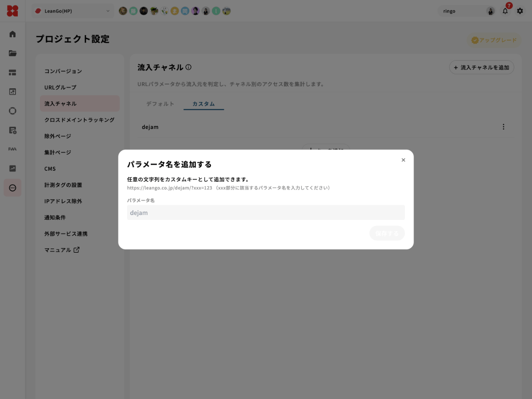Open the home icon in the left sidebar
The height and width of the screenshot is (399, 532).
tap(12, 34)
